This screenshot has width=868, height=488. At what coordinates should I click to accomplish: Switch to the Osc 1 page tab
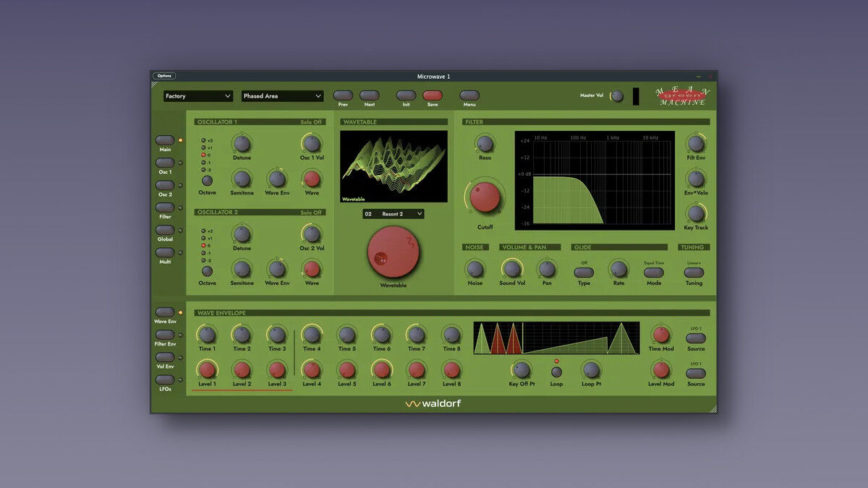click(165, 163)
